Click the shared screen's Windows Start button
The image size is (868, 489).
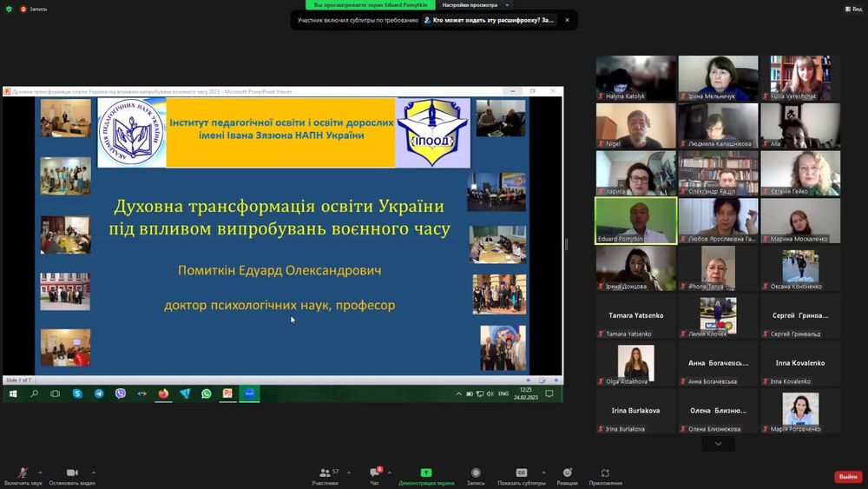(x=13, y=393)
